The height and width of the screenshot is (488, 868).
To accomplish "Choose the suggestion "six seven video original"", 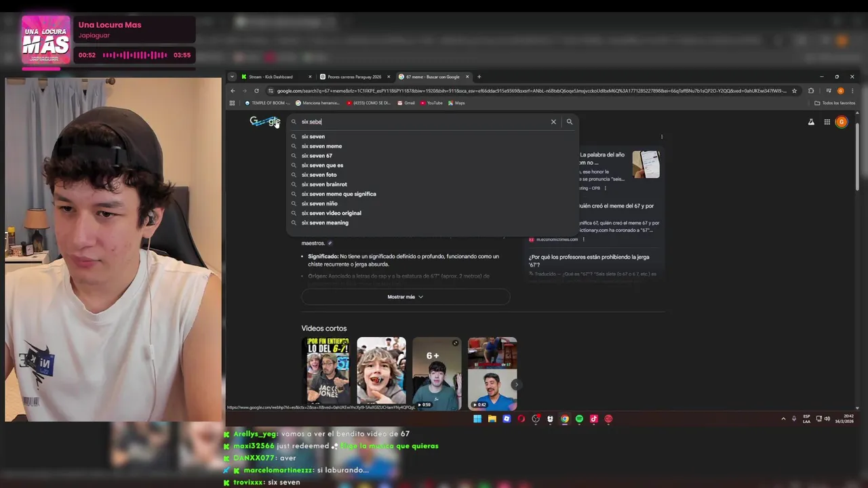I will tap(433, 213).
